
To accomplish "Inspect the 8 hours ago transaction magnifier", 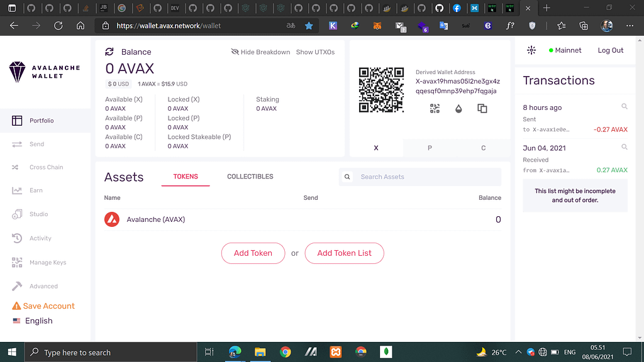I will click(625, 107).
